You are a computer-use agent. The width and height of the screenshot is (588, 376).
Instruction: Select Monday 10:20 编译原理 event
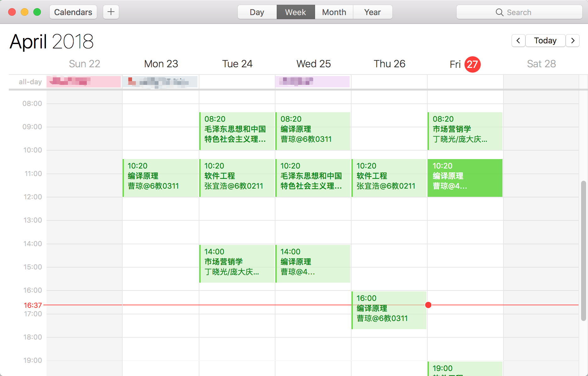pyautogui.click(x=161, y=178)
